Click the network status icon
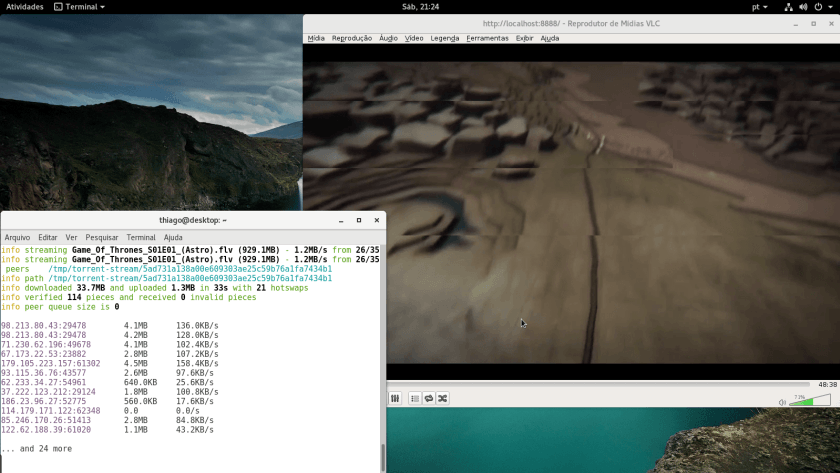 pyautogui.click(x=787, y=7)
